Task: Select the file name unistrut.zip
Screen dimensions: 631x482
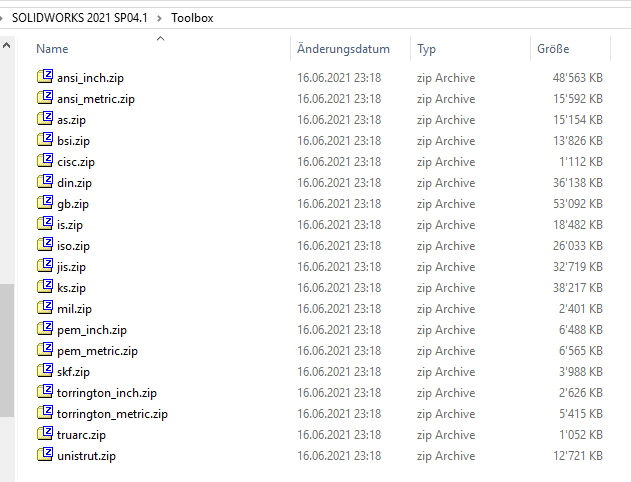Action: point(86,456)
